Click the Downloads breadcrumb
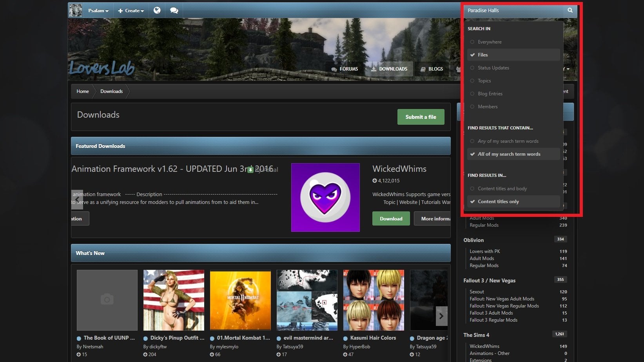 112,91
